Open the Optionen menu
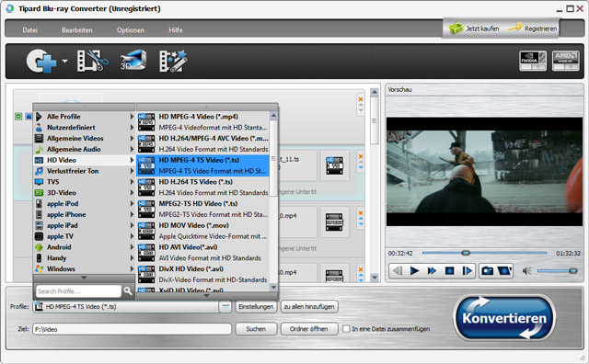The width and height of the screenshot is (589, 364). (131, 30)
